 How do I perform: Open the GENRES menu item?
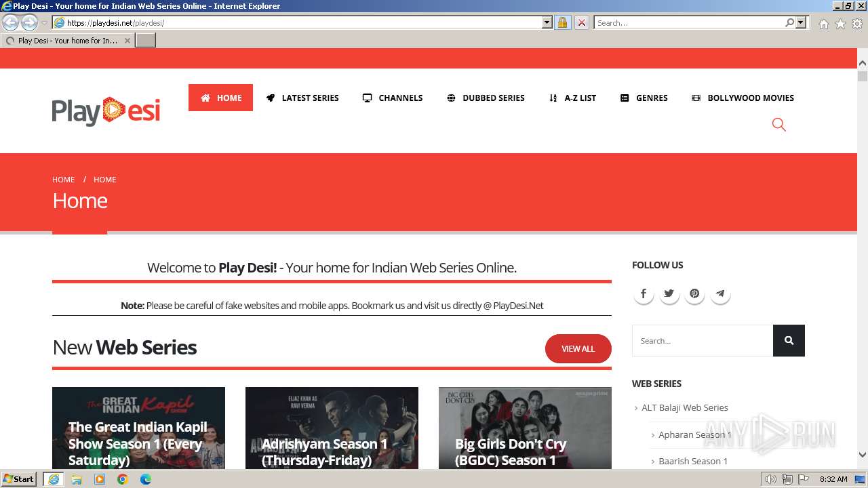[644, 98]
